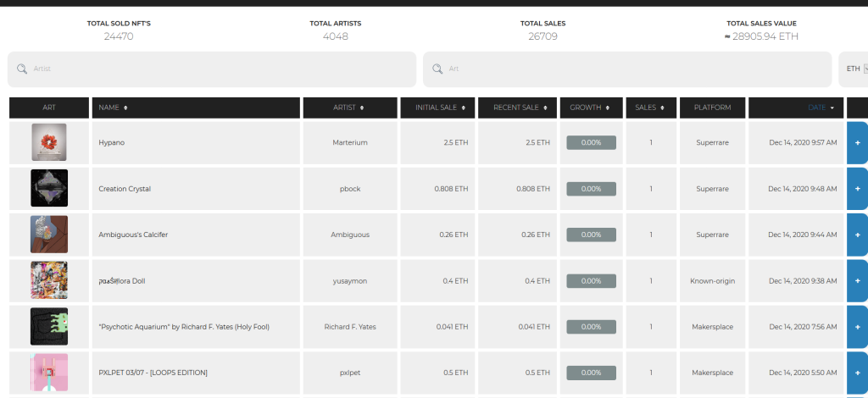Screen dimensions: 868x398
Task: Open the PXLPET pink artwork thumbnail
Action: point(49,373)
